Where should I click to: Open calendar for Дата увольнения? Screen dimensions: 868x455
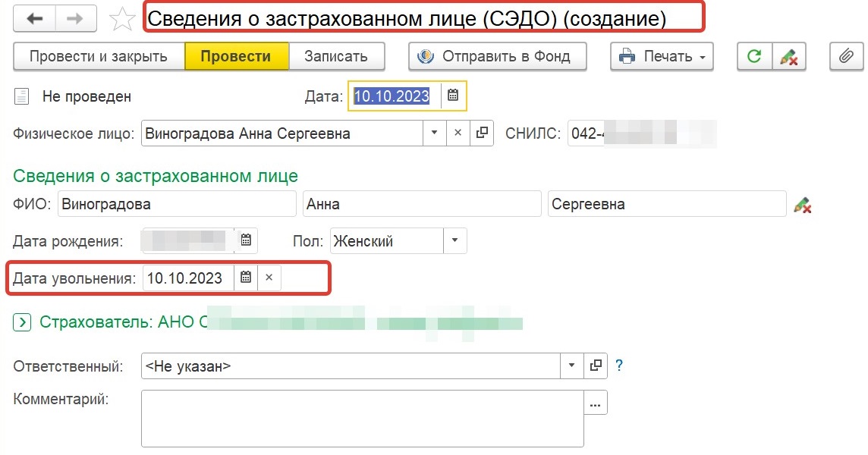point(246,278)
